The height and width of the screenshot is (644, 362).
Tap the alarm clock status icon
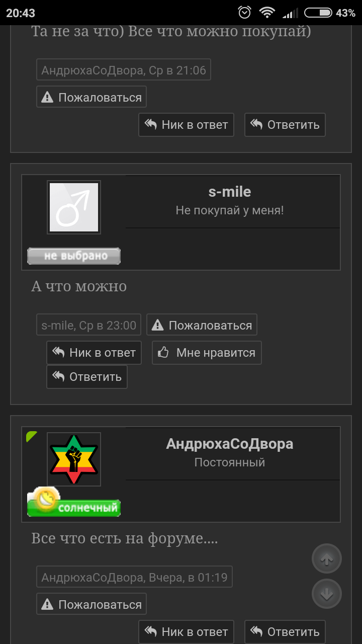tap(245, 13)
